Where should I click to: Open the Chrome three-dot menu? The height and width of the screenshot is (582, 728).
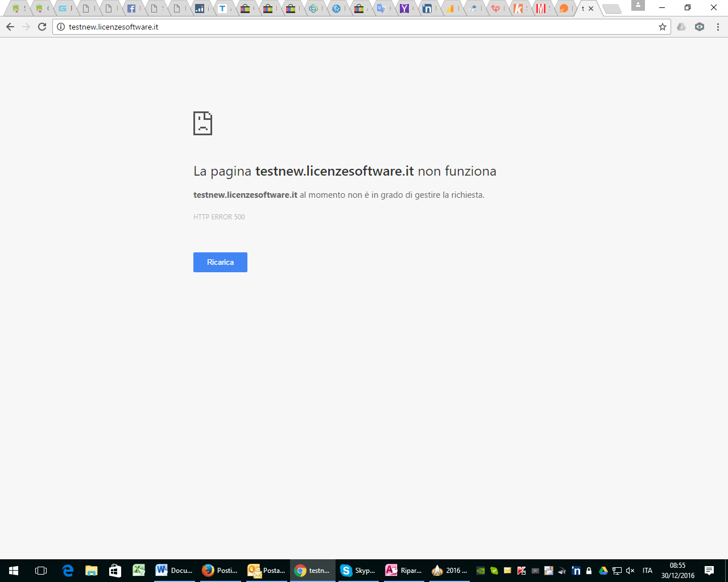(718, 27)
